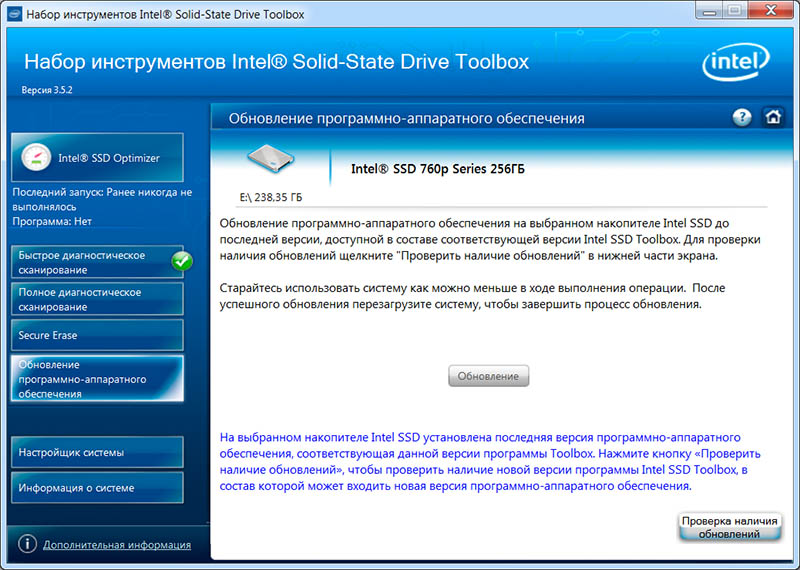This screenshot has height=570, width=800.
Task: Open Настройщик системы
Action: coord(97,452)
